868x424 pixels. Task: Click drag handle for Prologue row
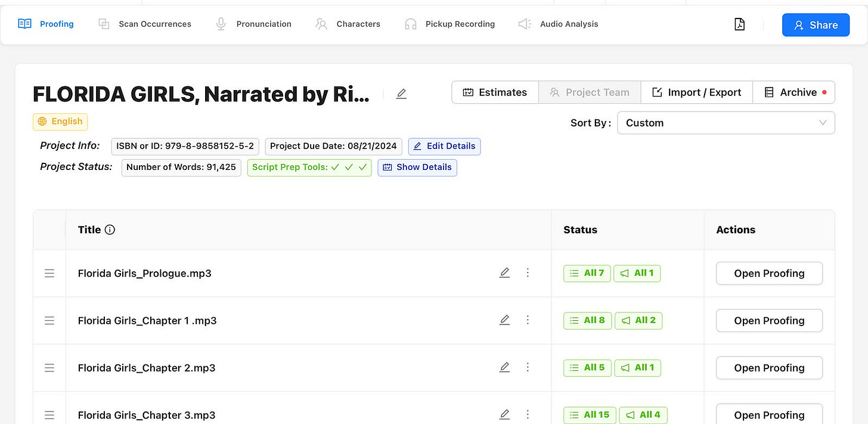pos(49,273)
